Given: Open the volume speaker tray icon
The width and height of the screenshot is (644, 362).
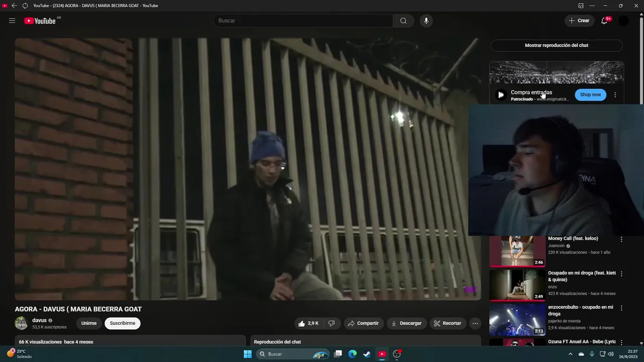Looking at the screenshot, I should (611, 354).
